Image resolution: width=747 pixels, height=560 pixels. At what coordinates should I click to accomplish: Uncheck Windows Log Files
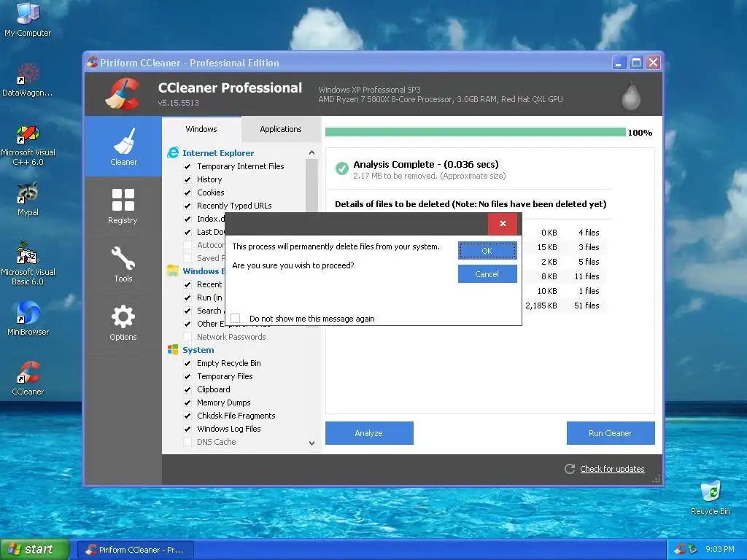187,429
